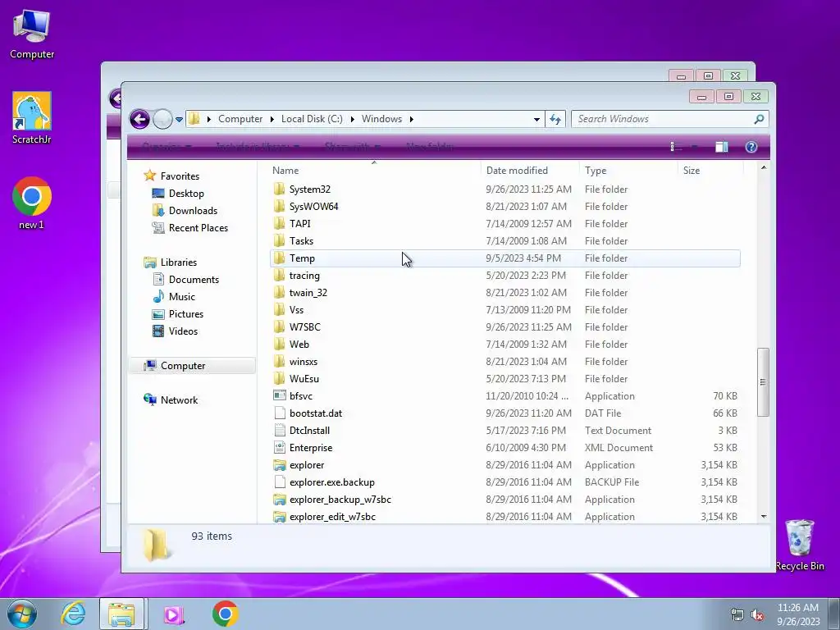Toggle the preview pane icon

pos(722,147)
